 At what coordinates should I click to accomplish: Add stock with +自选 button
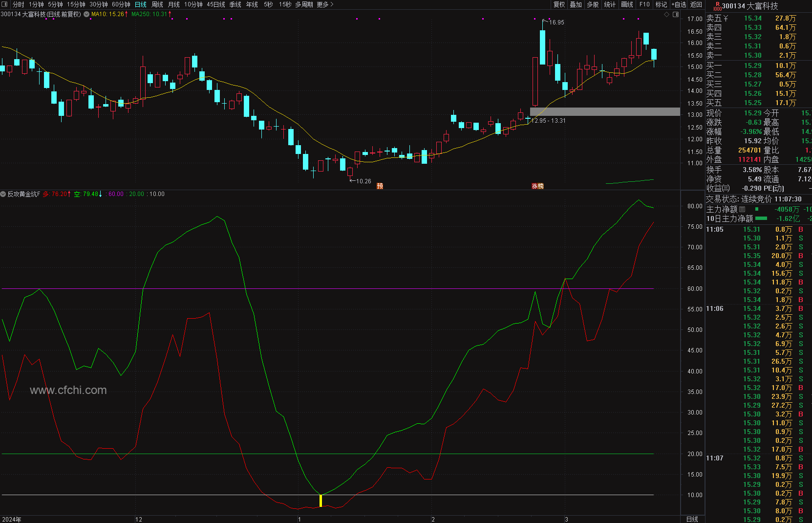coord(679,4)
